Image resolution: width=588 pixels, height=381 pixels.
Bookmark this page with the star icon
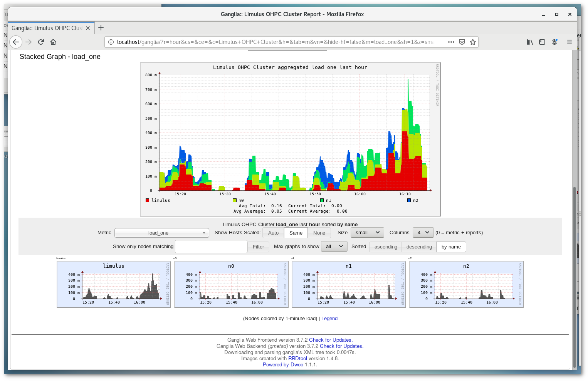(473, 42)
